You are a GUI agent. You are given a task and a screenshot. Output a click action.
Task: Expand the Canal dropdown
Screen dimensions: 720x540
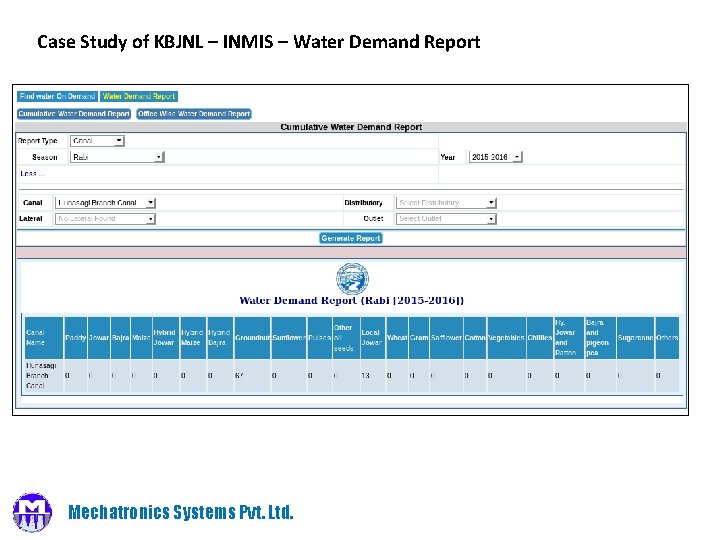coord(105,202)
